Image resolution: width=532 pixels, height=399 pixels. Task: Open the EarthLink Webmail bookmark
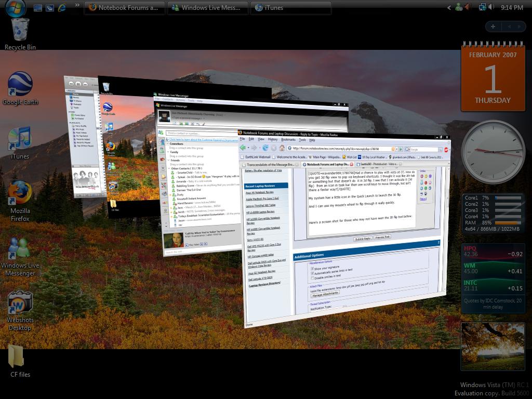pos(256,157)
